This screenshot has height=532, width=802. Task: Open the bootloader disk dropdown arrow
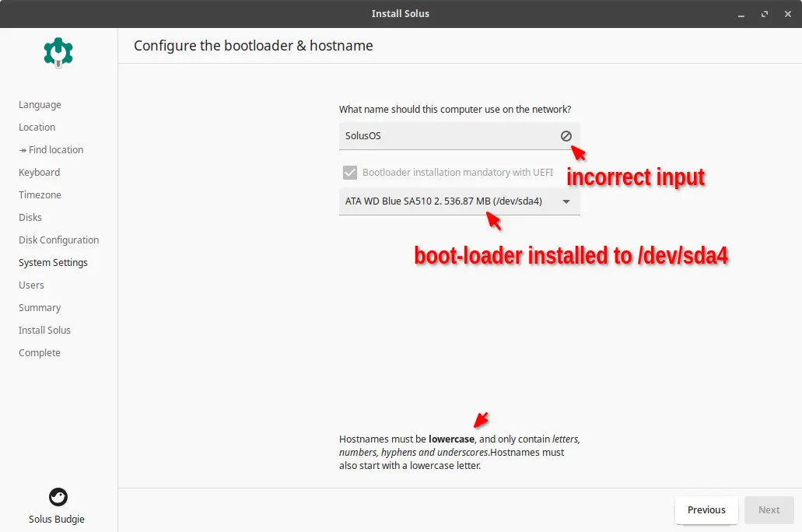coord(566,201)
